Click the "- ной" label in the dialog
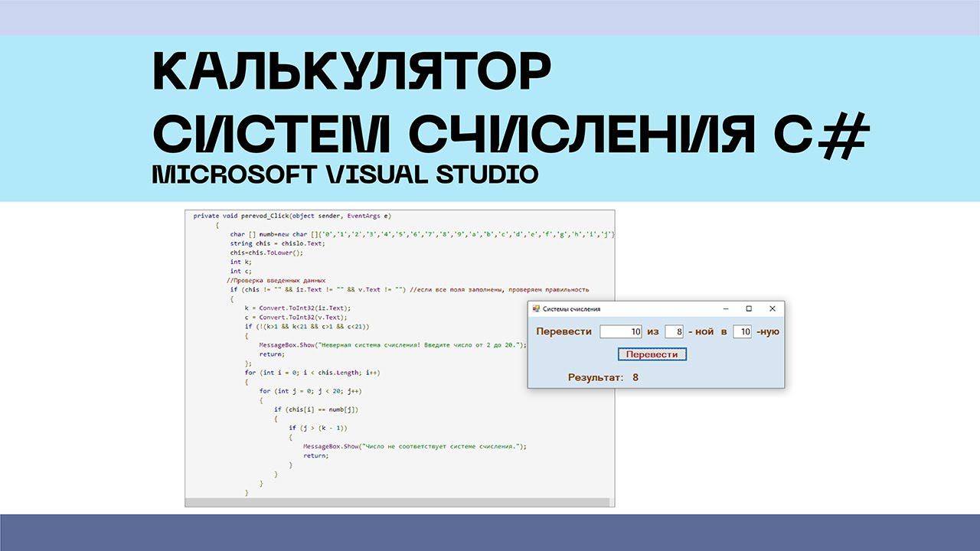This screenshot has height=551, width=980. (701, 332)
